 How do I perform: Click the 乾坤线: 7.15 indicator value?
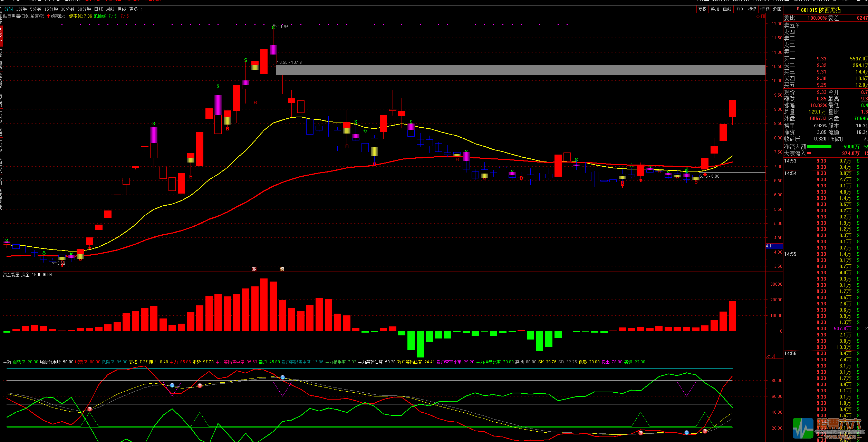coord(105,16)
